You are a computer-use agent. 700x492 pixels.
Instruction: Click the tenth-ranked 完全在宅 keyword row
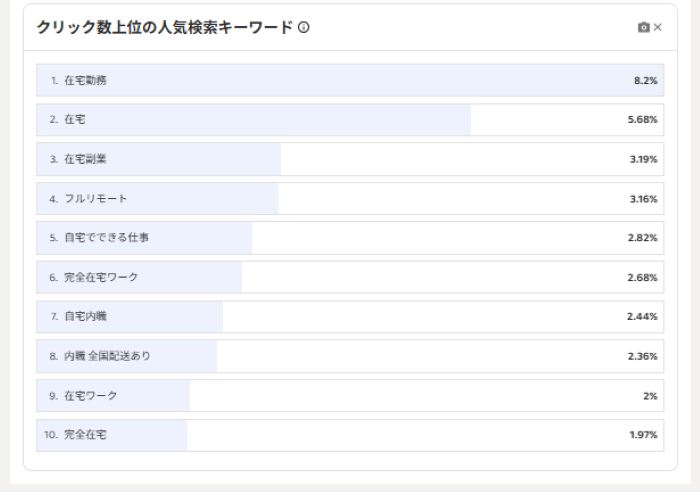tap(350, 435)
